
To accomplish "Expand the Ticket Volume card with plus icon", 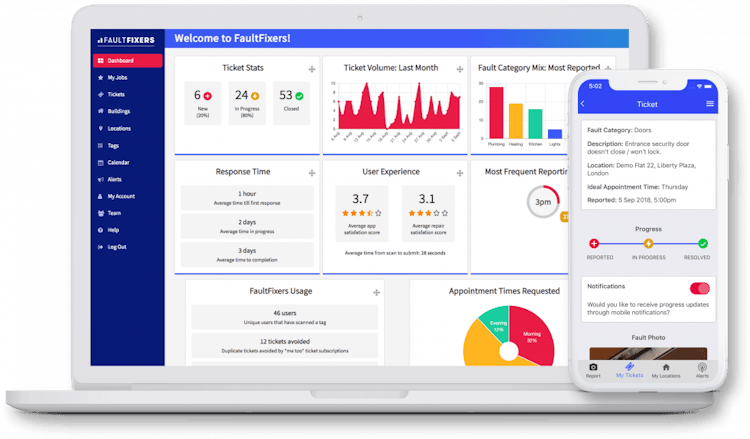I will coord(460,69).
